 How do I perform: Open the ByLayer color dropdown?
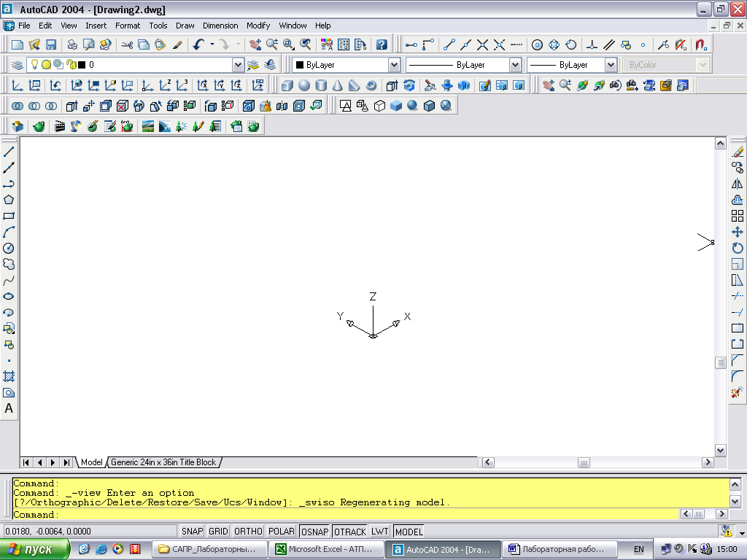(x=394, y=65)
